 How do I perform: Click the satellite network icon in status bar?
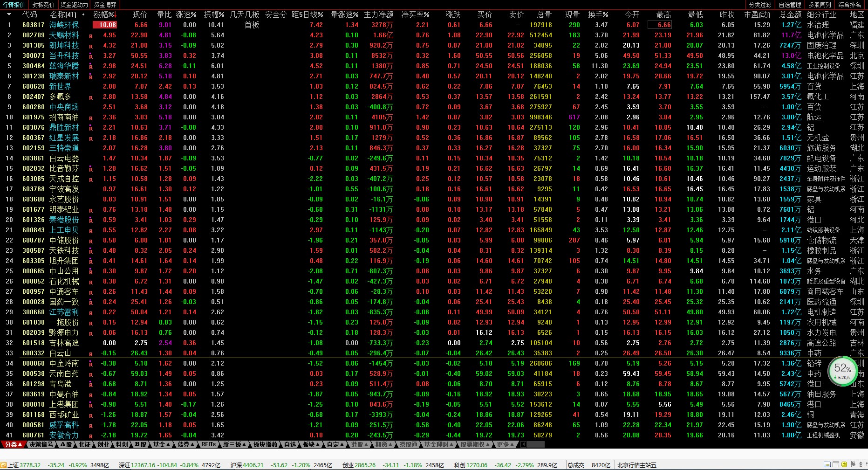[853, 464]
